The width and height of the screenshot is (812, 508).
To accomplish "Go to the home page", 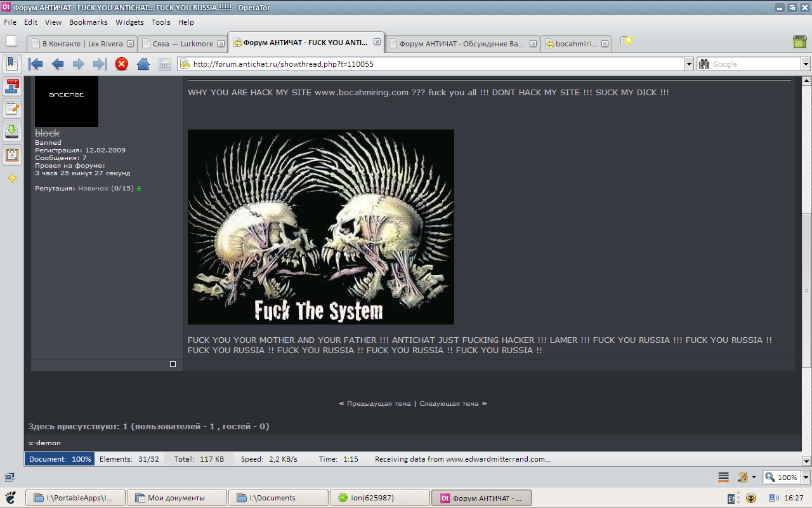I will [x=143, y=63].
